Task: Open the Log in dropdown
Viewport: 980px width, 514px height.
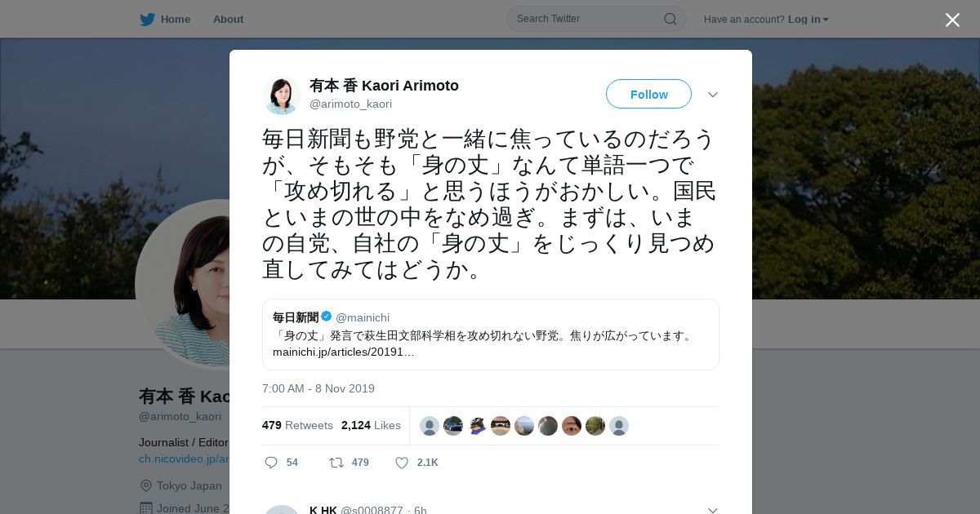Action: coord(808,20)
